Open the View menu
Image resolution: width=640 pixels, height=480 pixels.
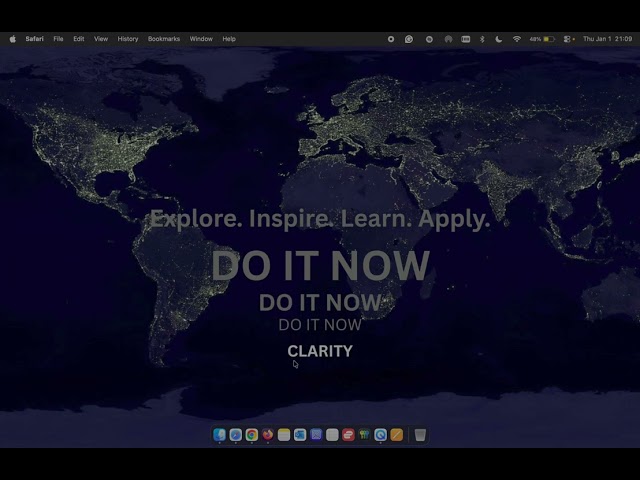click(101, 39)
